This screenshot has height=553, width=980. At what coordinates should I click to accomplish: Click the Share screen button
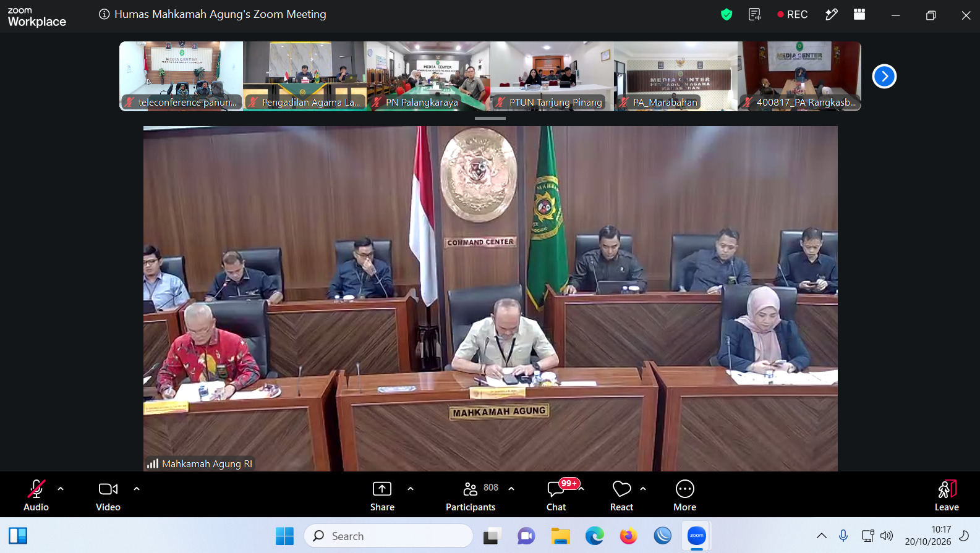click(382, 496)
